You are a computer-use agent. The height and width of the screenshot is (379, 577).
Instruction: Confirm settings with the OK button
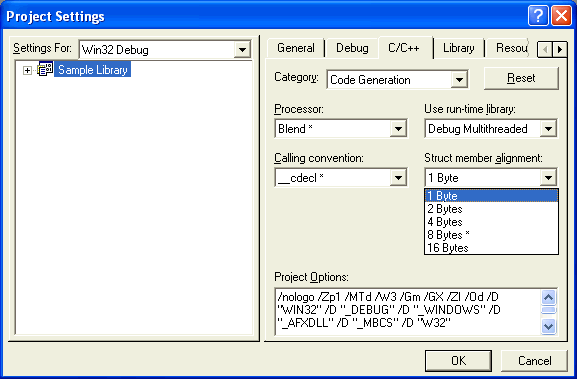point(458,361)
